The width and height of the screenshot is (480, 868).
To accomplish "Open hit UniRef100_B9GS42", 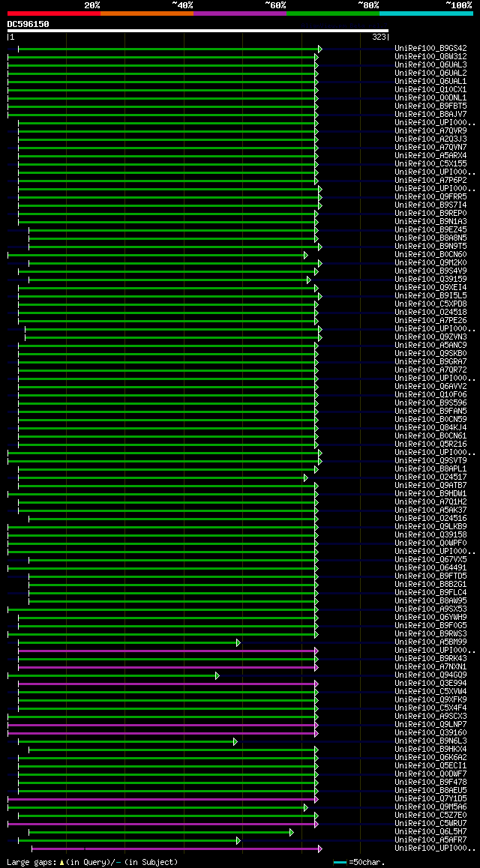I will pyautogui.click(x=430, y=48).
